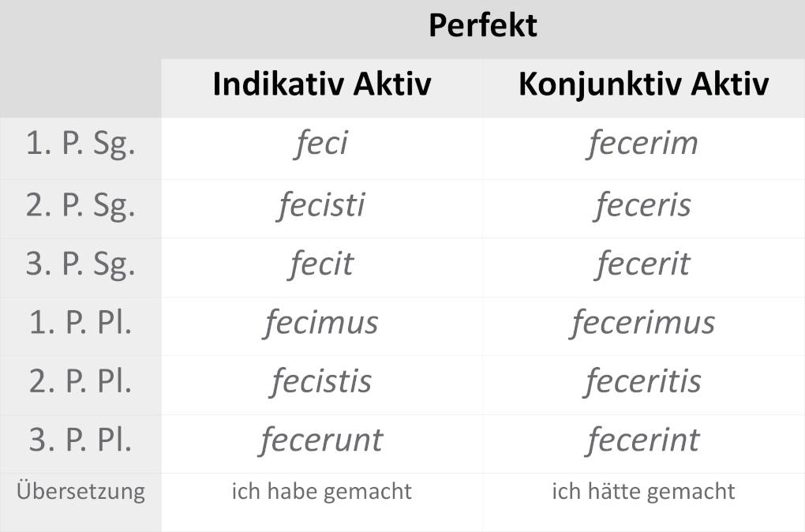
Task: Click the translation "ich habe gemacht"
Action: 321,492
